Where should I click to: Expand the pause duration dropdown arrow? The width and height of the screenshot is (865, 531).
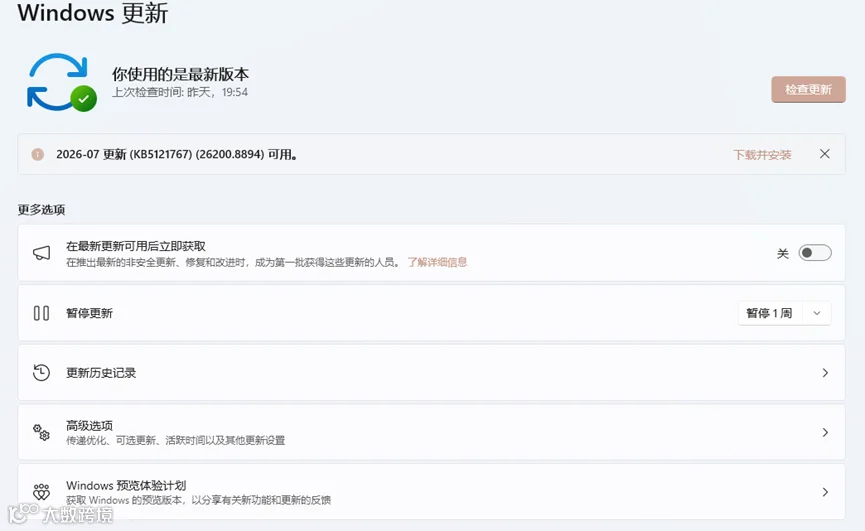(816, 313)
